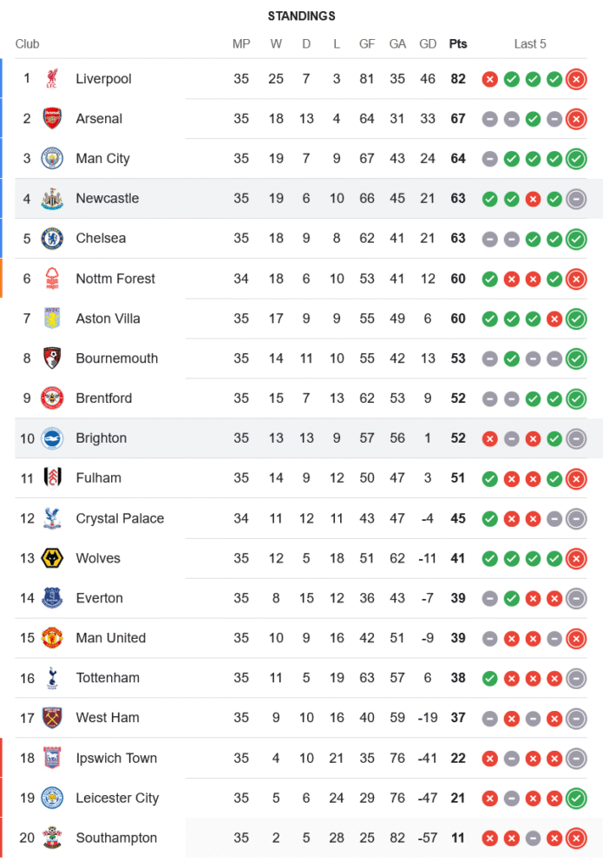Click the Tottenham club crest
603x868 pixels.
click(x=52, y=678)
